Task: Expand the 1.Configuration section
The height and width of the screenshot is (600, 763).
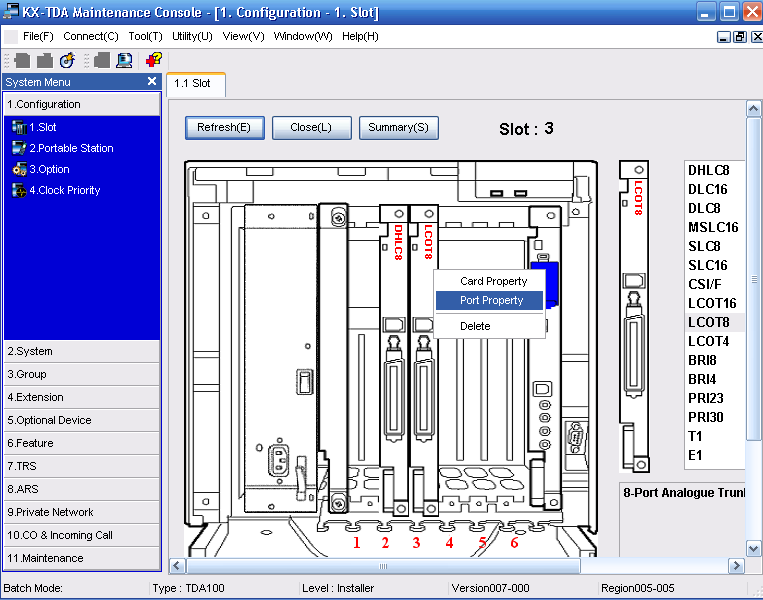Action: (x=82, y=104)
